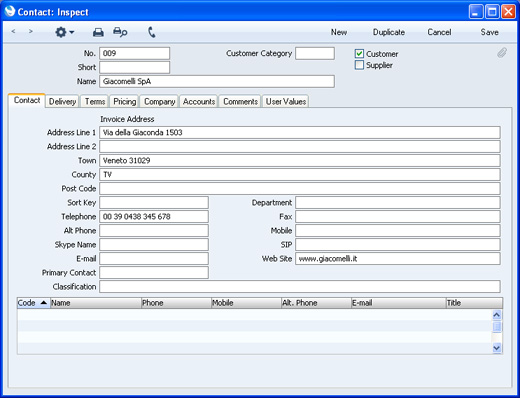
Task: Cancel changes to contact
Action: (x=439, y=32)
